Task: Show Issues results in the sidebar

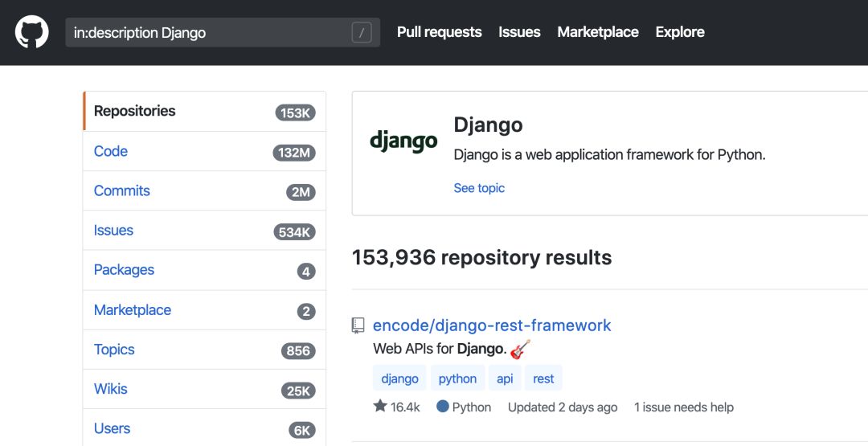Action: point(204,230)
